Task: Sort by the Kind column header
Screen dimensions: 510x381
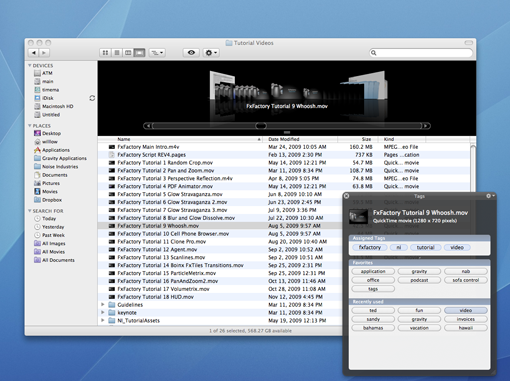Action: click(x=402, y=139)
